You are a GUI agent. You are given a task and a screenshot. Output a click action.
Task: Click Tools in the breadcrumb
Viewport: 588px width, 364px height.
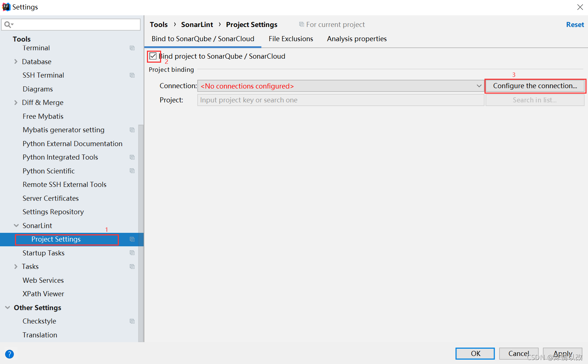coord(159,24)
